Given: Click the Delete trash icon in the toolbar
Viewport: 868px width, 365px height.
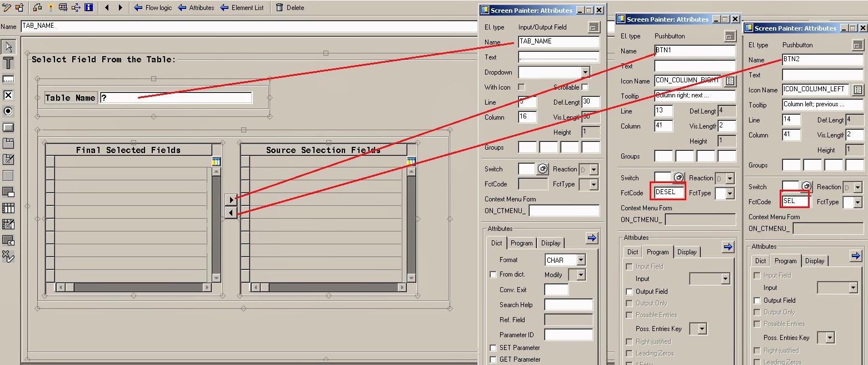Looking at the screenshot, I should point(280,7).
